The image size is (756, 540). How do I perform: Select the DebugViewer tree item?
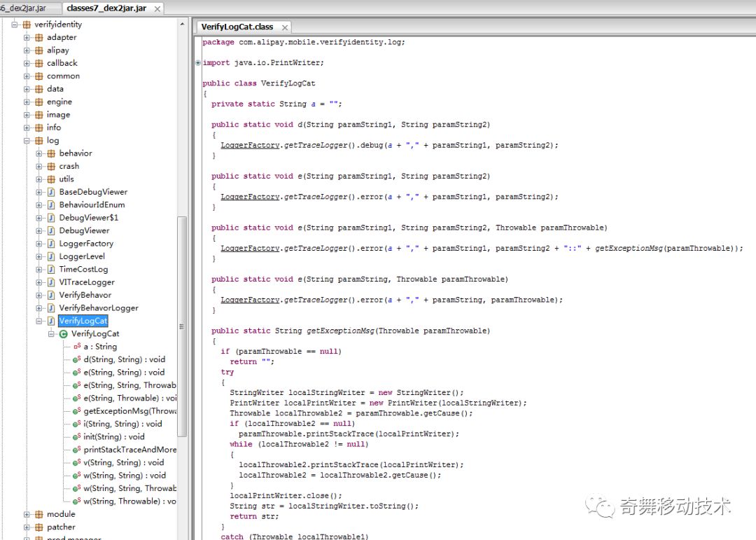coord(85,230)
